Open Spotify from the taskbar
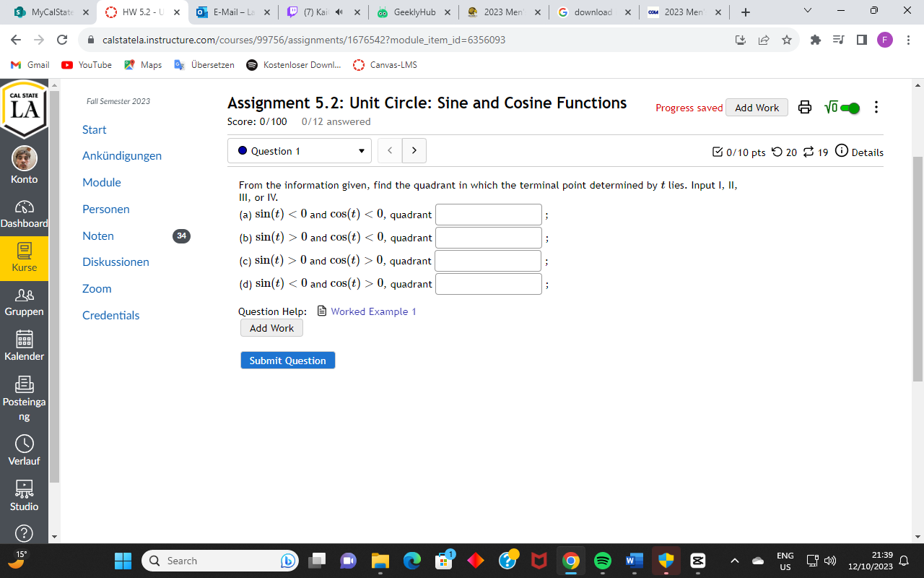 (602, 561)
